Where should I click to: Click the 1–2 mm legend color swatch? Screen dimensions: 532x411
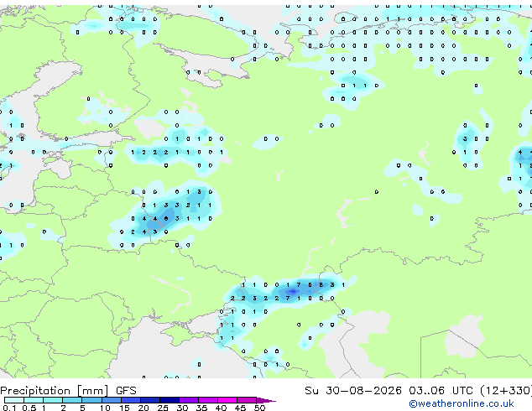[x=53, y=400]
